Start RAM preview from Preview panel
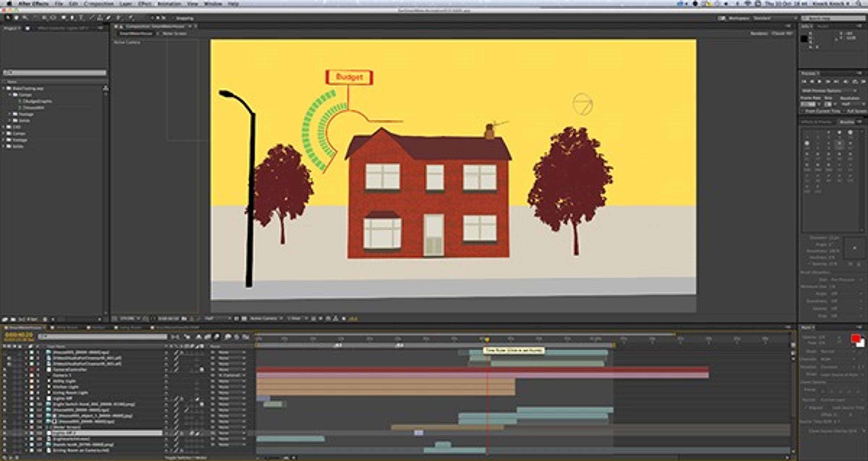 tap(863, 82)
